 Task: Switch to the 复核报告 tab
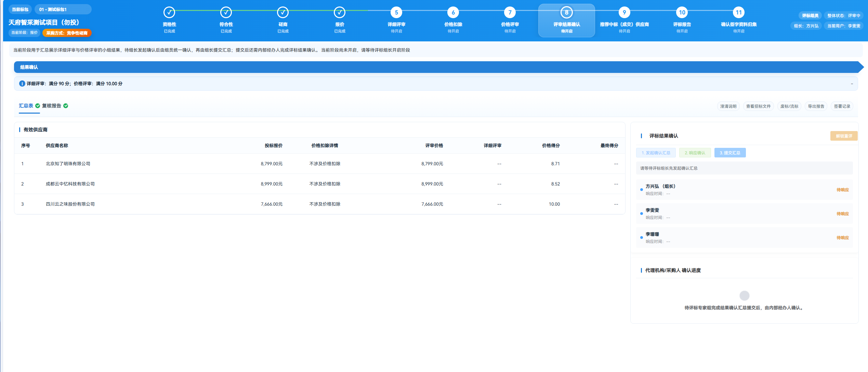pos(52,106)
